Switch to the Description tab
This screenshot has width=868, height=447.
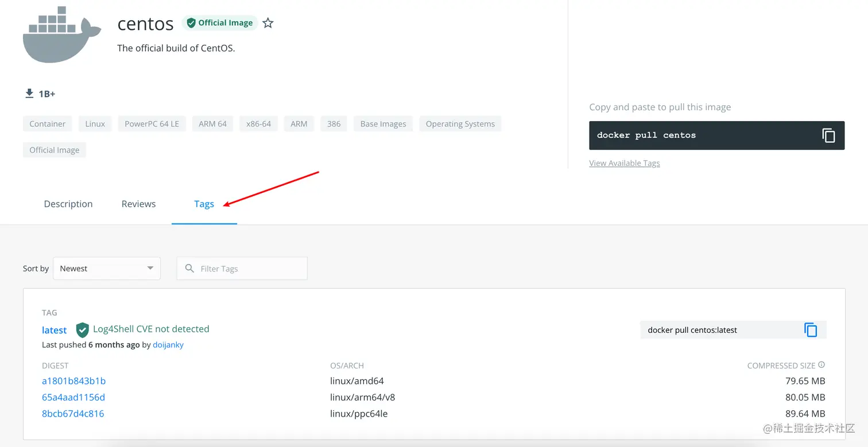click(68, 204)
